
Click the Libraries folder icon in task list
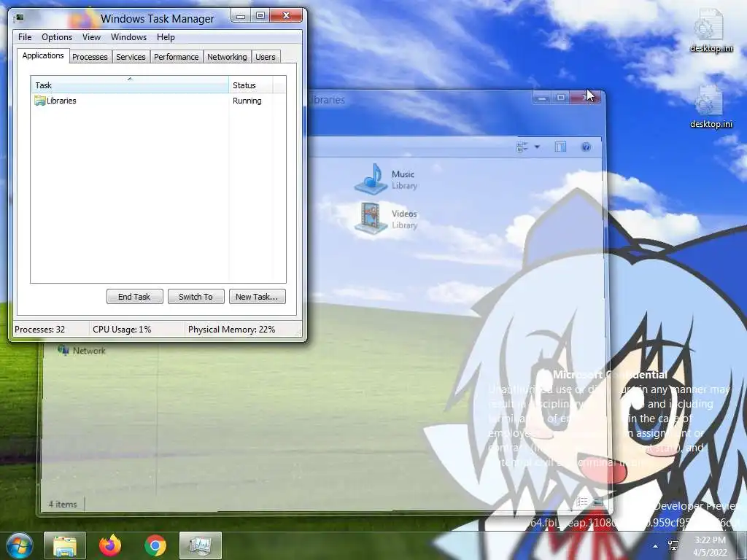[x=39, y=101]
